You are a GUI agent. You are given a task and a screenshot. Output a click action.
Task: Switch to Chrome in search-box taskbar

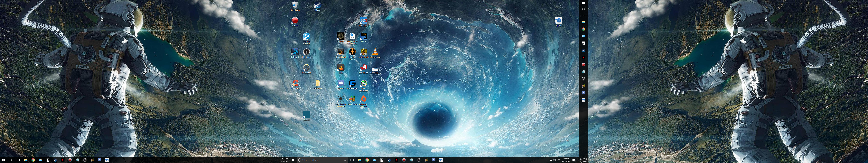click(367, 160)
